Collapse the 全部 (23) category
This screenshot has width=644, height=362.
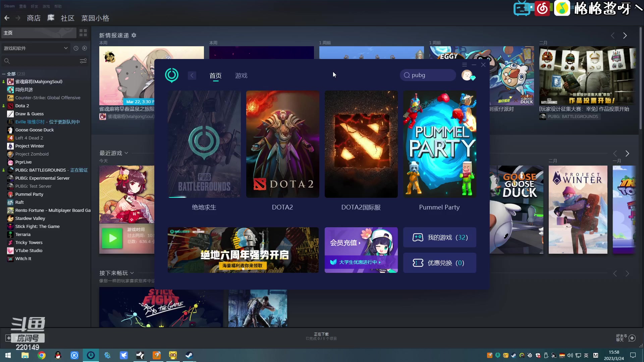[x=4, y=74]
